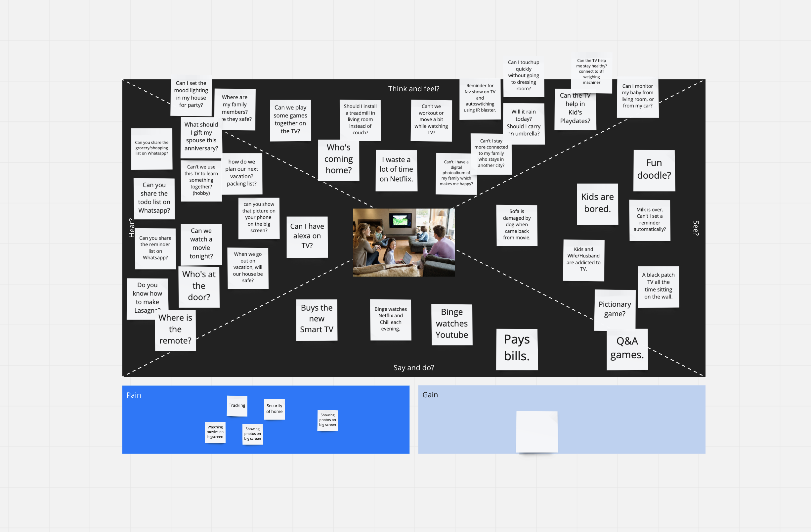
Task: Select the 'Q&A games.' sticky note
Action: 627,349
